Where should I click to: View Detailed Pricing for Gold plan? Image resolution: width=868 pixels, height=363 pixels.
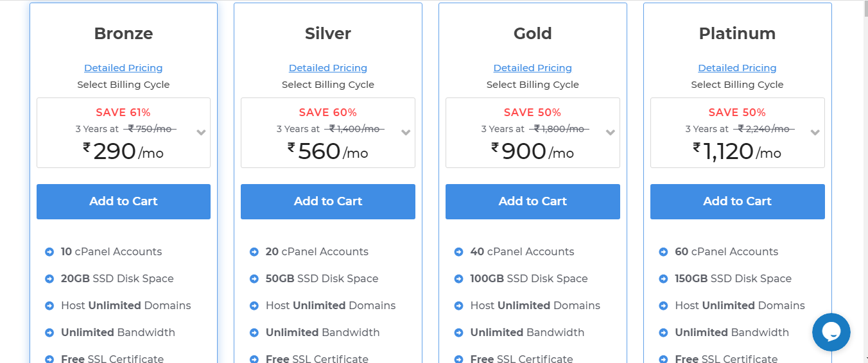click(x=532, y=68)
